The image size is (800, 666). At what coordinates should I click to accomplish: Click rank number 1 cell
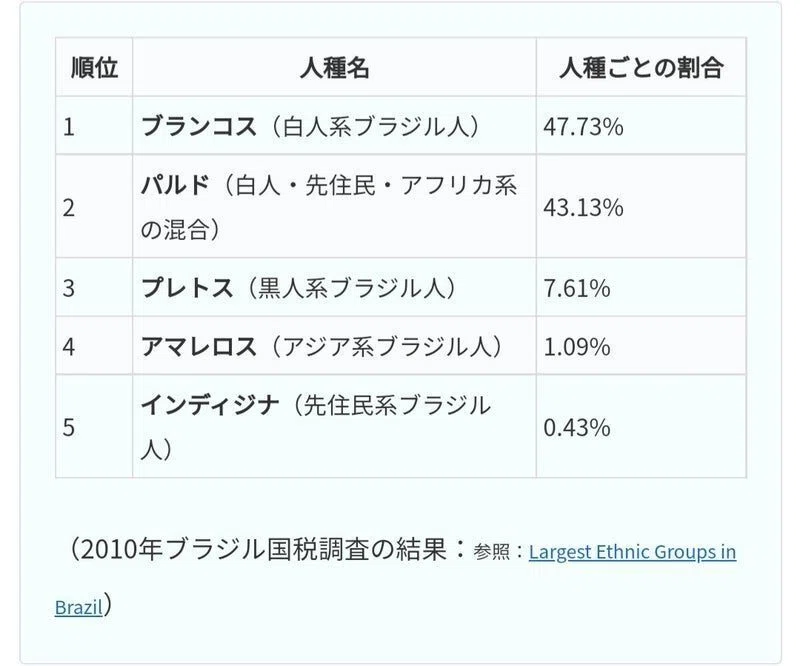(94, 126)
